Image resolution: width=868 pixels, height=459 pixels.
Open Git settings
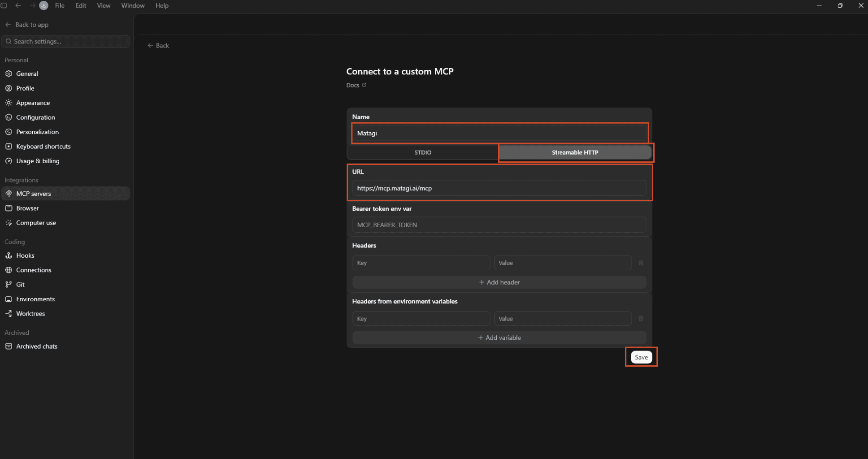(x=65, y=285)
